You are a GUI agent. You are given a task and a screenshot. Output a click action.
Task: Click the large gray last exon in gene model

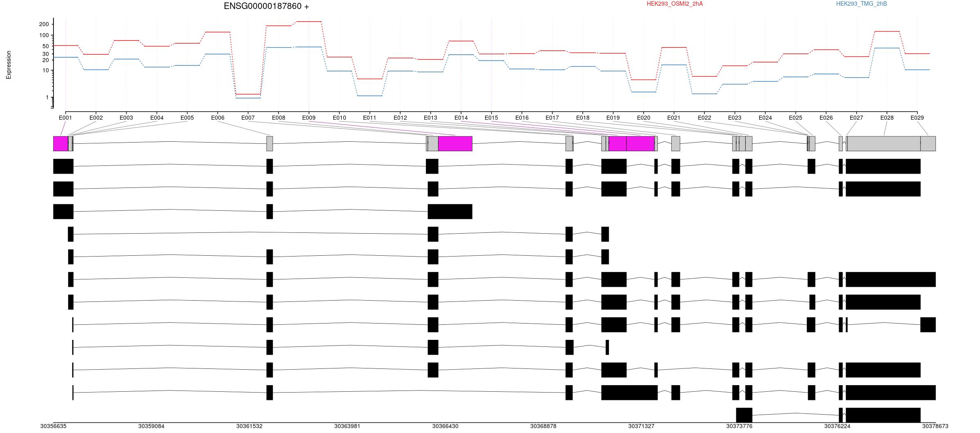884,144
